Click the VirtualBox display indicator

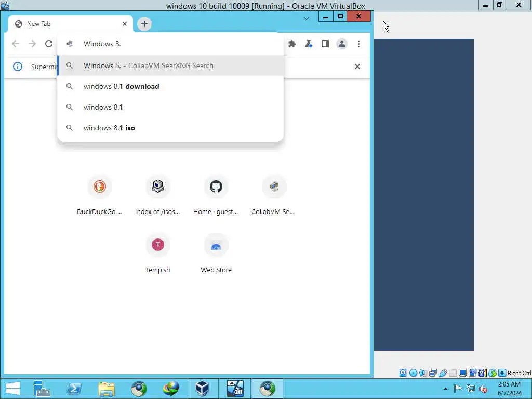[462, 373]
